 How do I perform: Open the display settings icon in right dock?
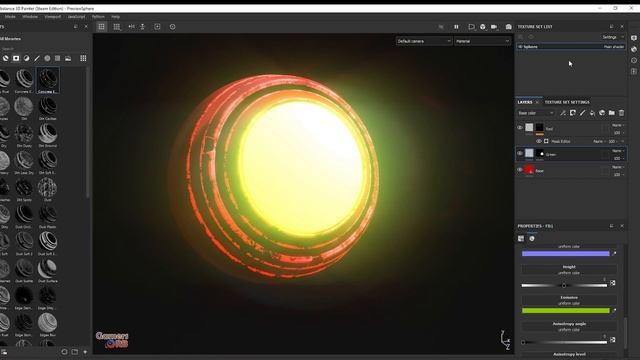[634, 38]
